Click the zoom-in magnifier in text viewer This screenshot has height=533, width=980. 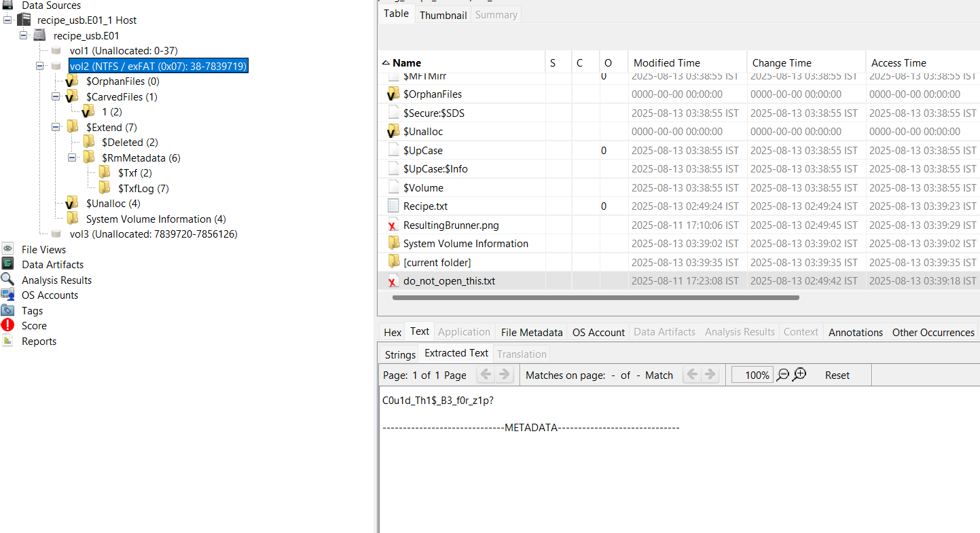coord(800,374)
